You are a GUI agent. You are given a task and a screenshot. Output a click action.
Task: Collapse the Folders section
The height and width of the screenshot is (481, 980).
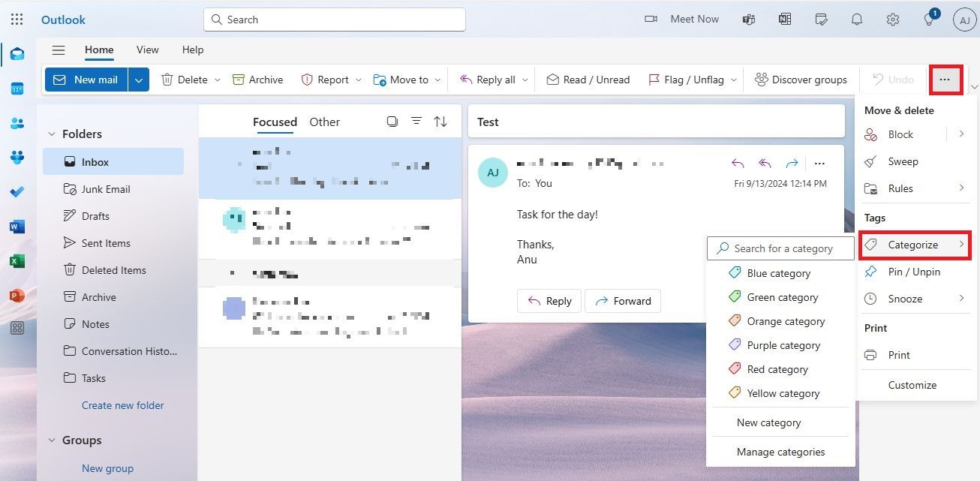tap(51, 134)
